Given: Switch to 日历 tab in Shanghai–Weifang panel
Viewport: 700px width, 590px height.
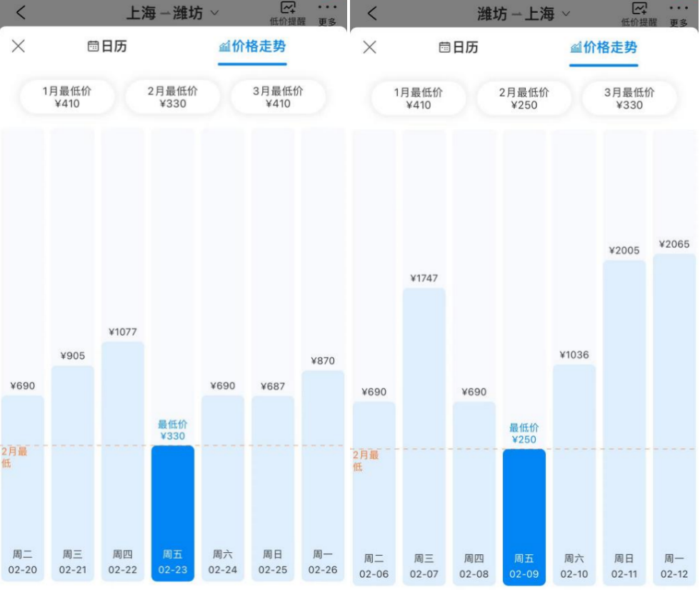Looking at the screenshot, I should coord(107,46).
